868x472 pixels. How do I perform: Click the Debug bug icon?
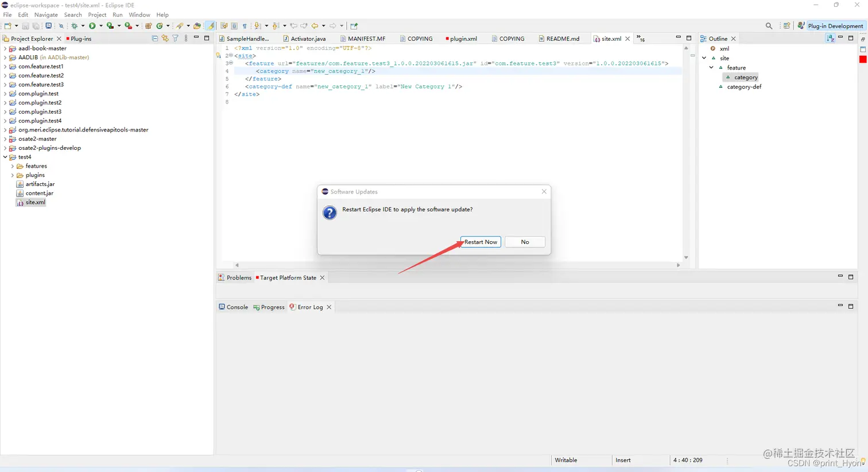click(x=74, y=26)
